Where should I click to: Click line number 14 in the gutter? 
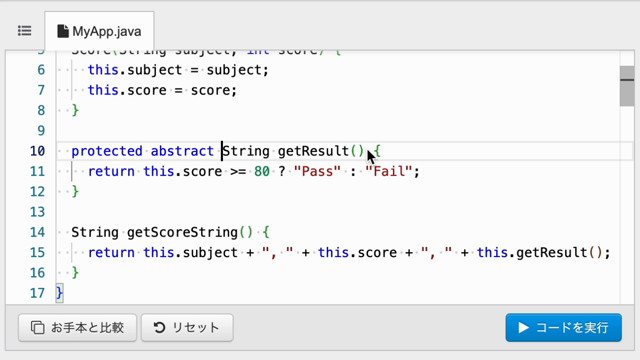point(37,232)
